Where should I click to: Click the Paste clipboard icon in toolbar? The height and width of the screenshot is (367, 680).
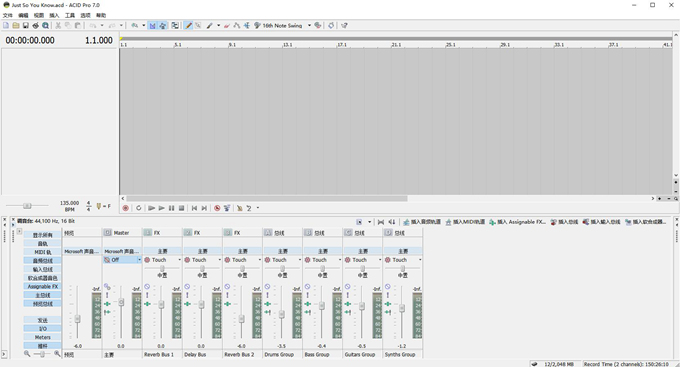click(x=78, y=26)
